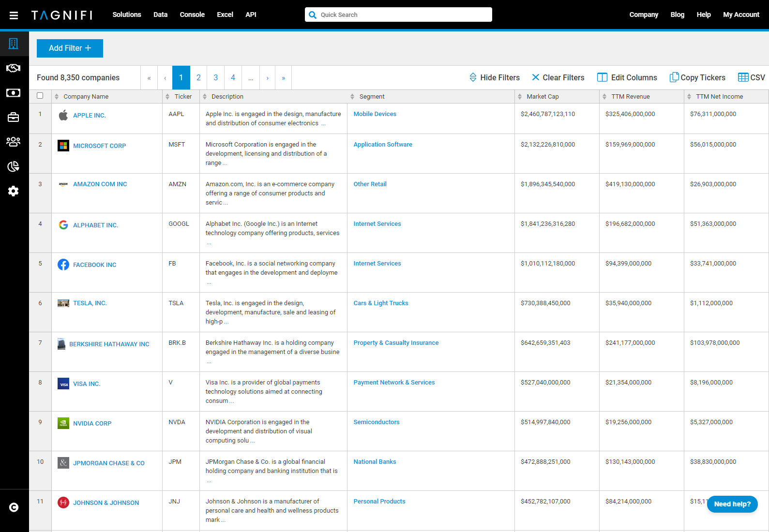Export table as CSV
This screenshot has width=769, height=532.
point(752,77)
